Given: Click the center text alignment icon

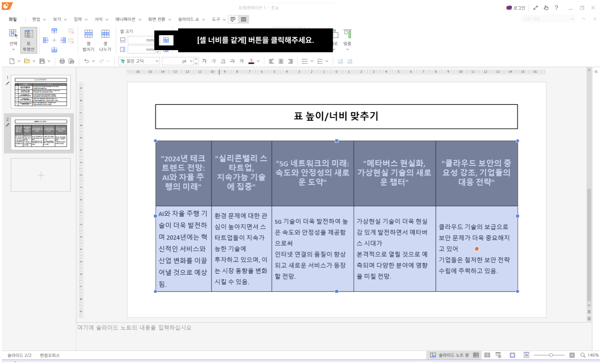Looking at the screenshot, I should pyautogui.click(x=281, y=61).
